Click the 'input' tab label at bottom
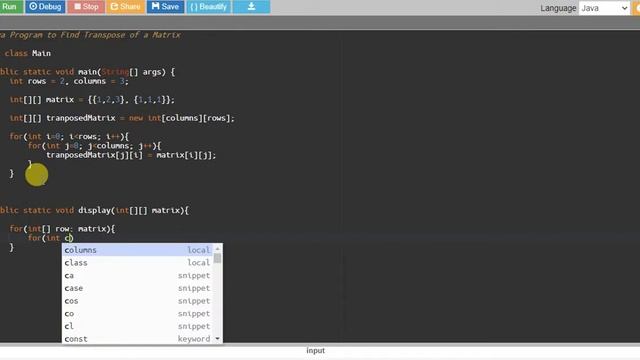This screenshot has height=360, width=640. [x=316, y=351]
